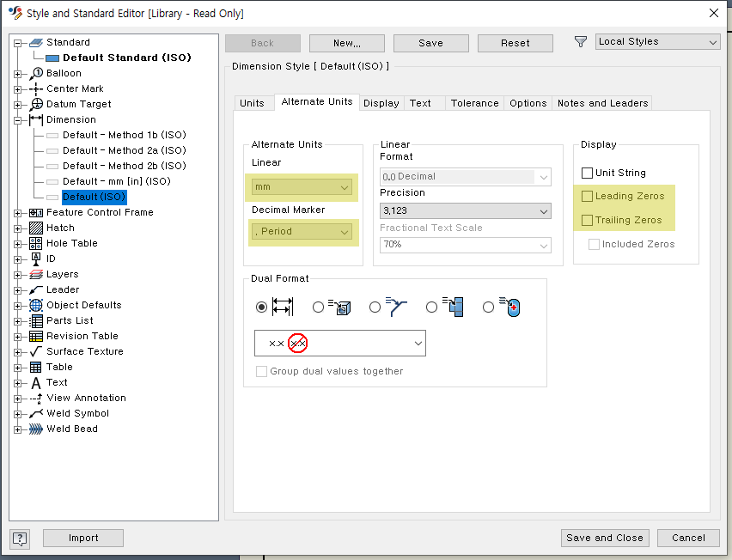Click the Standard book icon

[x=36, y=42]
